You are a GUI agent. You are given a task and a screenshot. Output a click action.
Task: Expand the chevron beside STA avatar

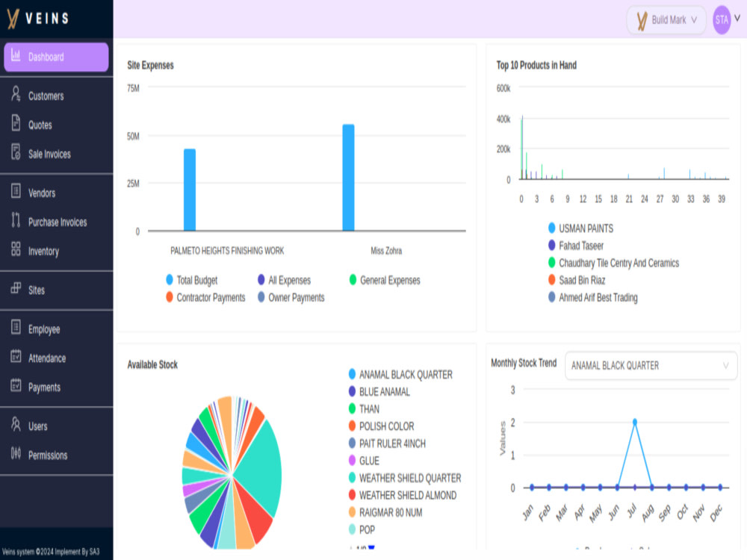[x=737, y=19]
